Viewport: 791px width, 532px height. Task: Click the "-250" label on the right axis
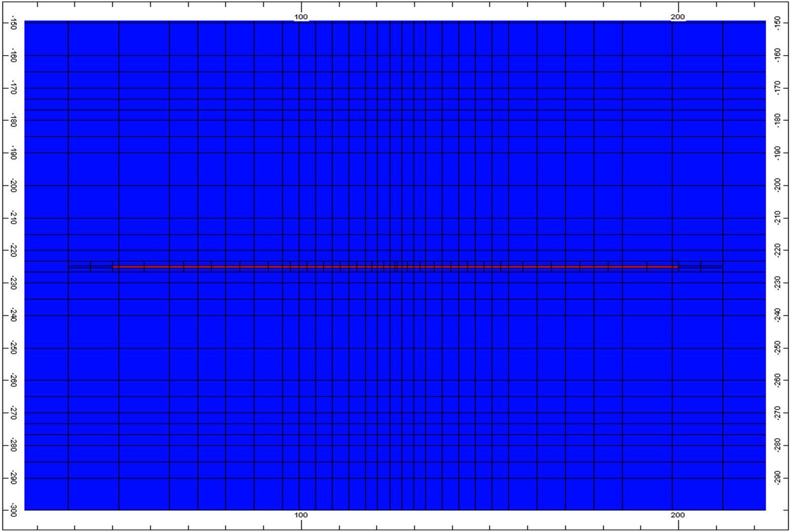777,348
